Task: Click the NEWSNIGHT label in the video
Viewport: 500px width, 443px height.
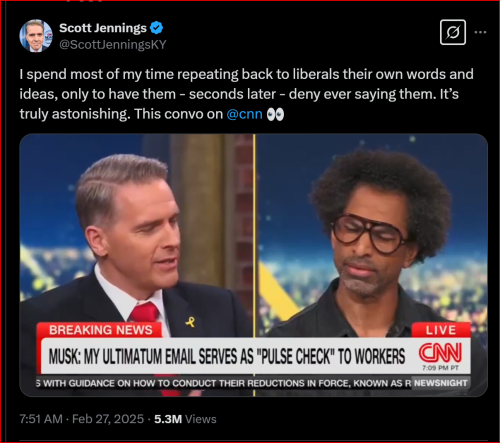Action: 440,383
